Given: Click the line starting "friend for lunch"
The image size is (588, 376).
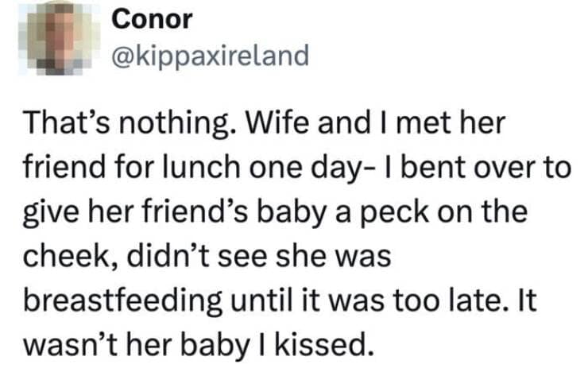Looking at the screenshot, I should [294, 169].
